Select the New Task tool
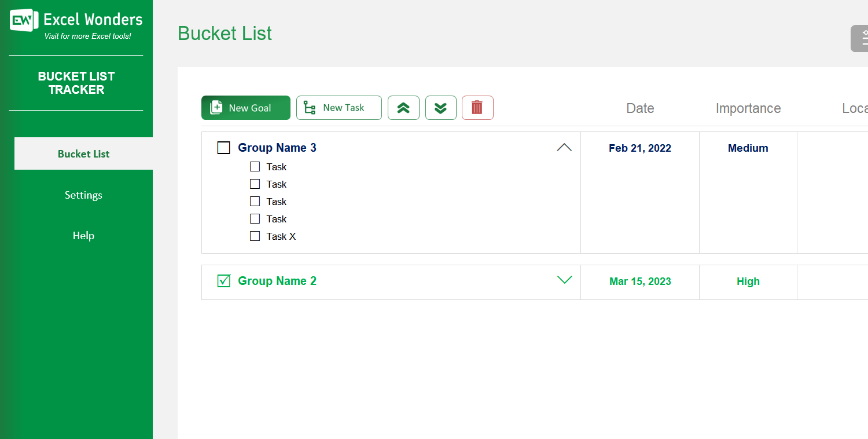The image size is (868, 439). [339, 108]
